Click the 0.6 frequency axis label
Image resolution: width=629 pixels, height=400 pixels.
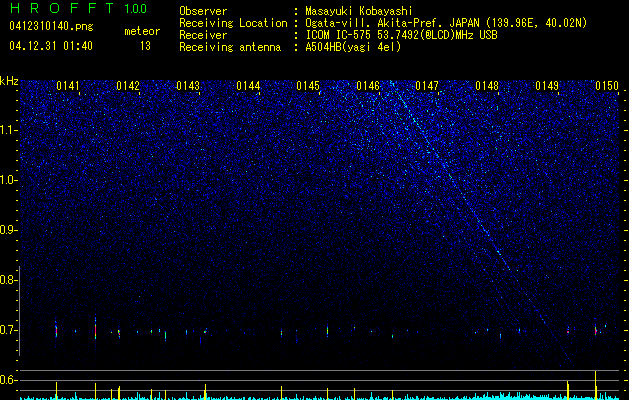[9, 380]
